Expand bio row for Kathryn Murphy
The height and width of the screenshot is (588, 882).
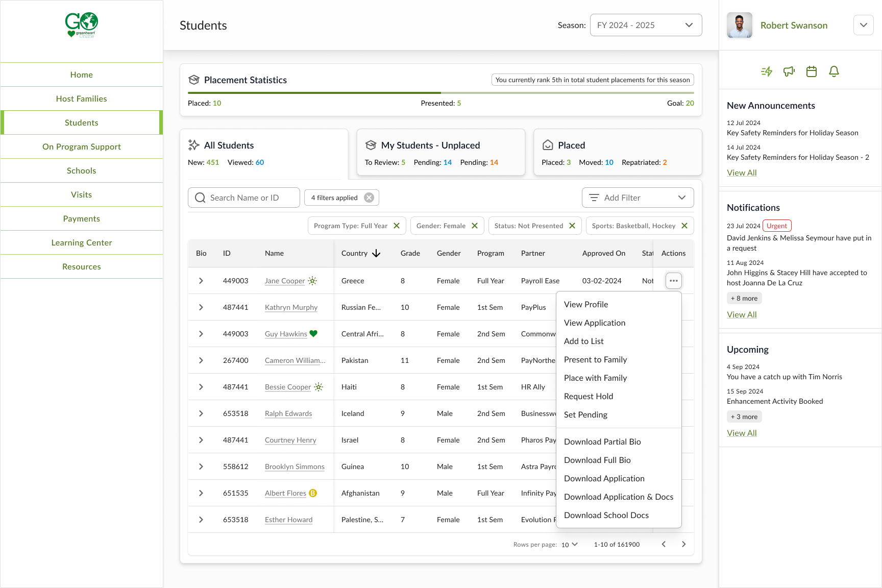[201, 307]
